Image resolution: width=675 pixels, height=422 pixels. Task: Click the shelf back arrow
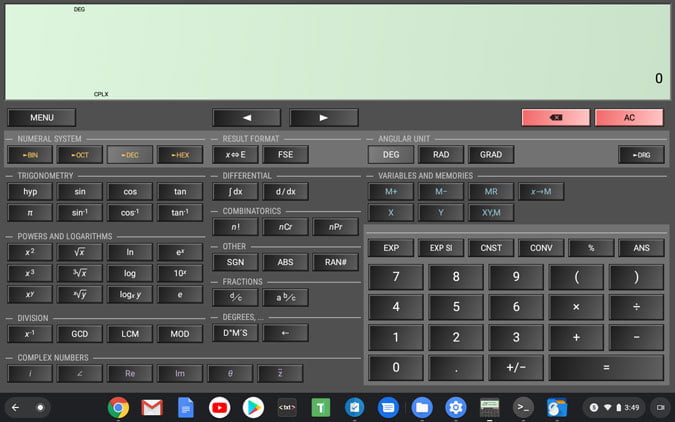coord(15,407)
